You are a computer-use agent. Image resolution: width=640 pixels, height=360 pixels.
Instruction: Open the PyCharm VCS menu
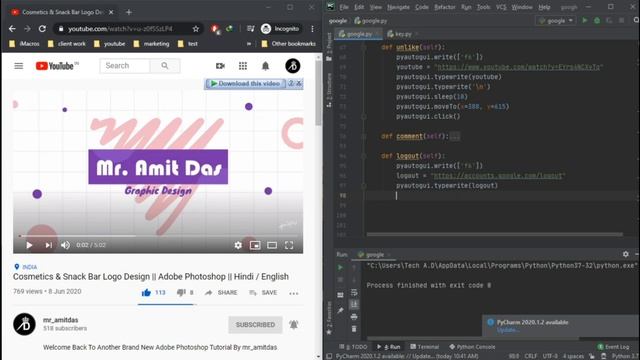(x=501, y=7)
